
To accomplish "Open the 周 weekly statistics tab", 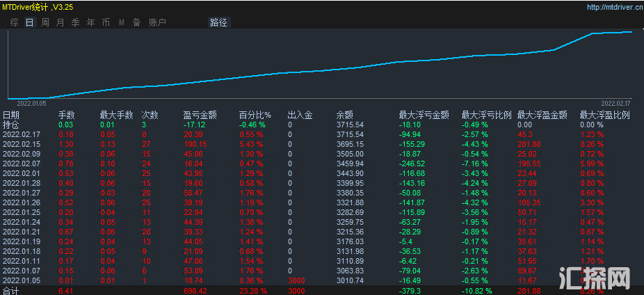I will pyautogui.click(x=45, y=22).
